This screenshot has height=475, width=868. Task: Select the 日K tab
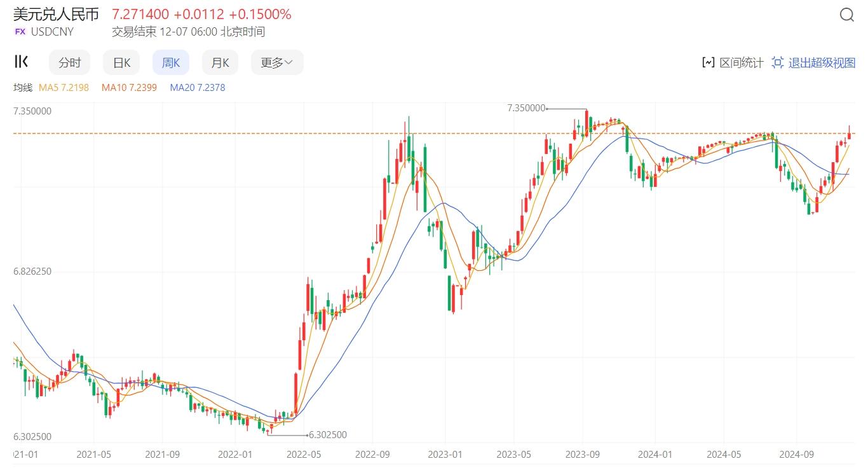pos(121,62)
